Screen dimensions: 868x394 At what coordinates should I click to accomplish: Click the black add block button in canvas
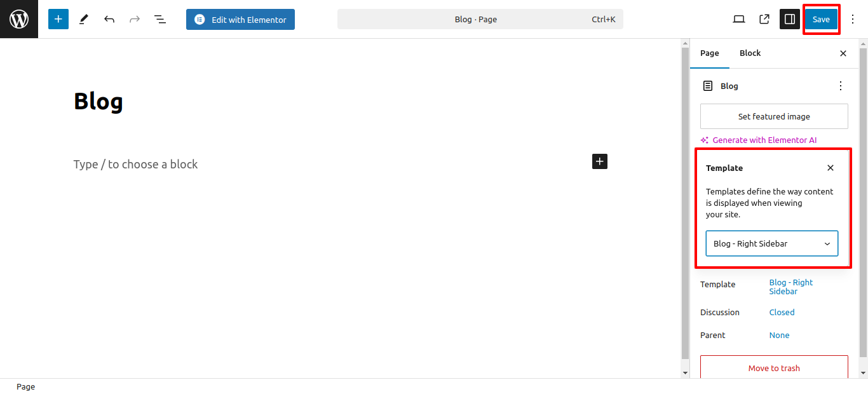(x=600, y=161)
